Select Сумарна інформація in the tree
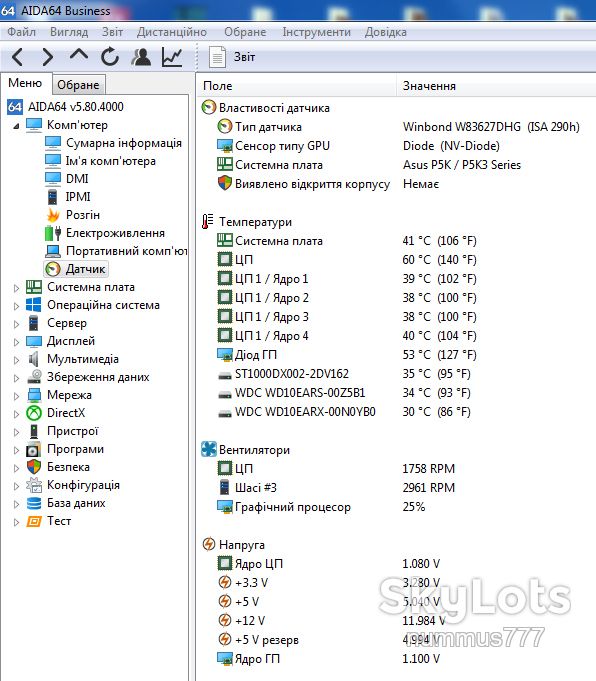This screenshot has width=596, height=681. [124, 143]
